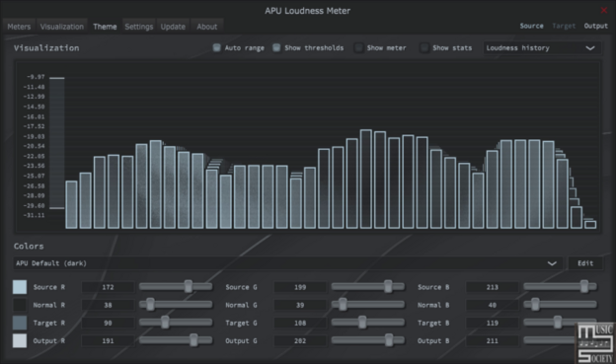
Task: Open the Meters tab
Action: [x=19, y=27]
